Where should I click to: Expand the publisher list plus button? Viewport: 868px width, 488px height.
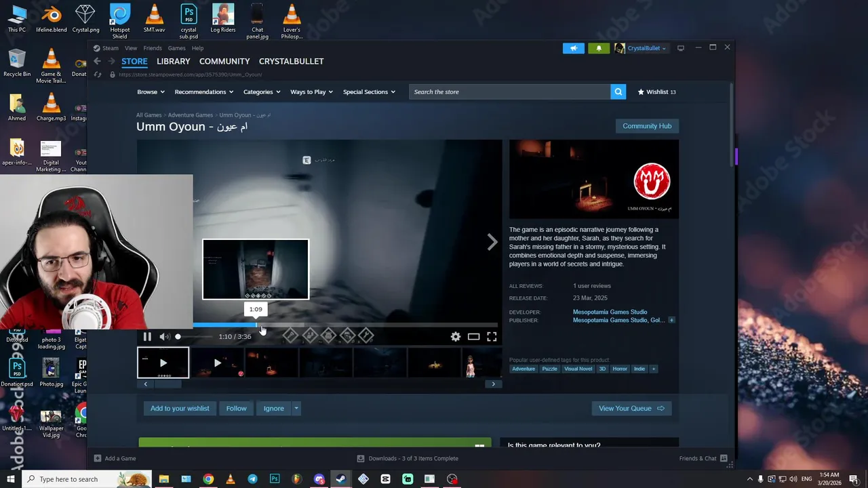(x=671, y=320)
